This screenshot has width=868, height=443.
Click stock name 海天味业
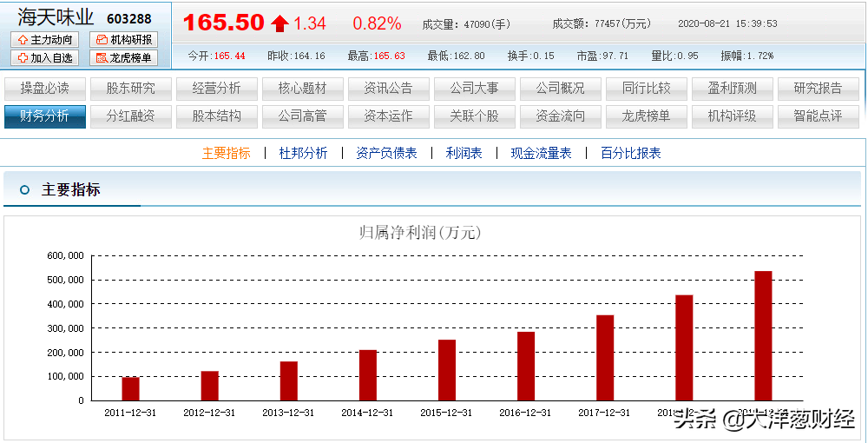[x=56, y=17]
